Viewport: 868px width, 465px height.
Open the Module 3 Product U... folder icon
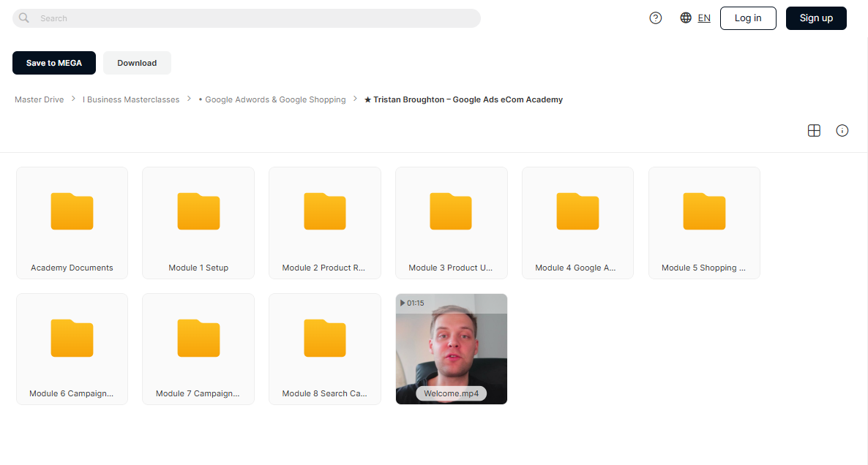pos(451,211)
